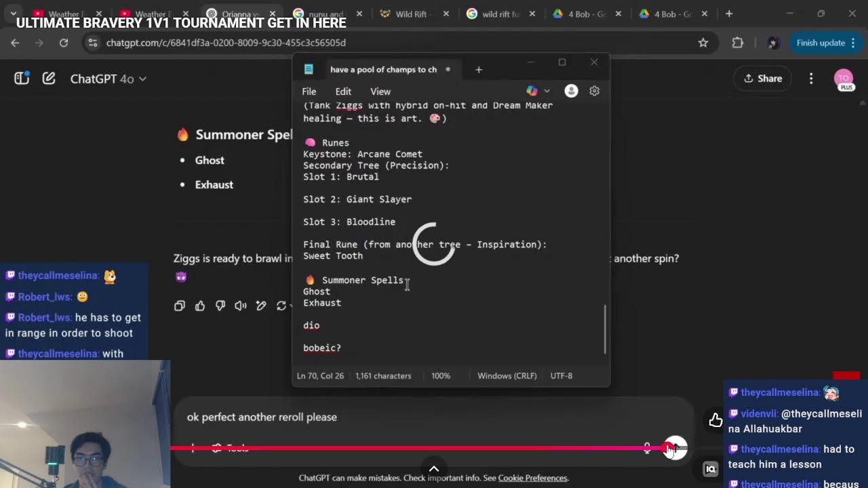The height and width of the screenshot is (488, 868).
Task: Close the 'nunu and' browser tab
Action: pos(359,14)
